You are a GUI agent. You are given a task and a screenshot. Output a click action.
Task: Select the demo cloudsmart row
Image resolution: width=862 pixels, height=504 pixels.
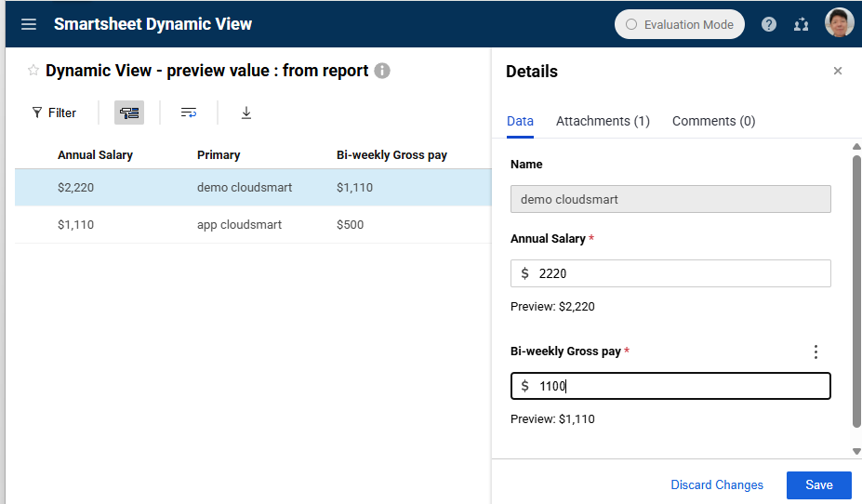click(x=253, y=188)
